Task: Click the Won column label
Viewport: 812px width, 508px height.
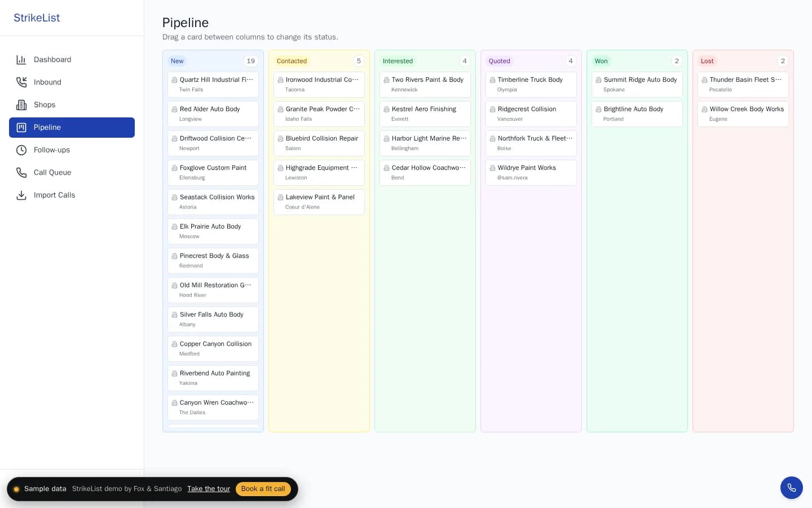Action: [601, 61]
